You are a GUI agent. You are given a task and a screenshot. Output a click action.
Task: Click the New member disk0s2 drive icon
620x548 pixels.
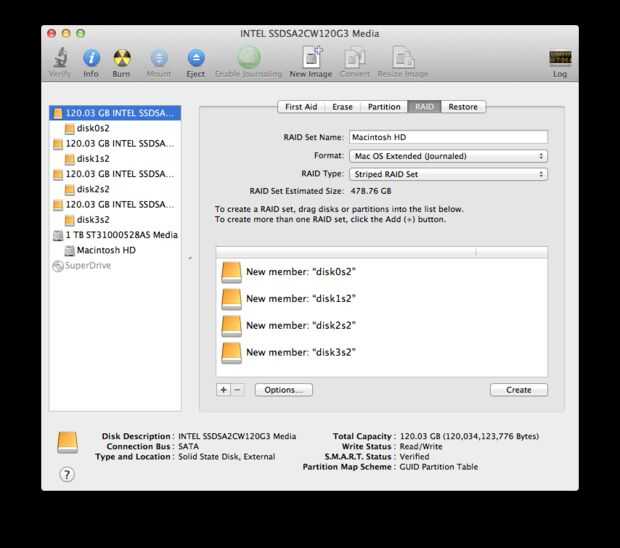coord(231,272)
